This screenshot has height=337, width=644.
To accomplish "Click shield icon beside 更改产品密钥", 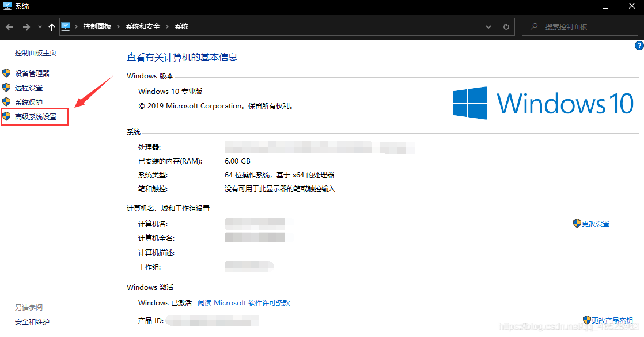I will tap(587, 320).
